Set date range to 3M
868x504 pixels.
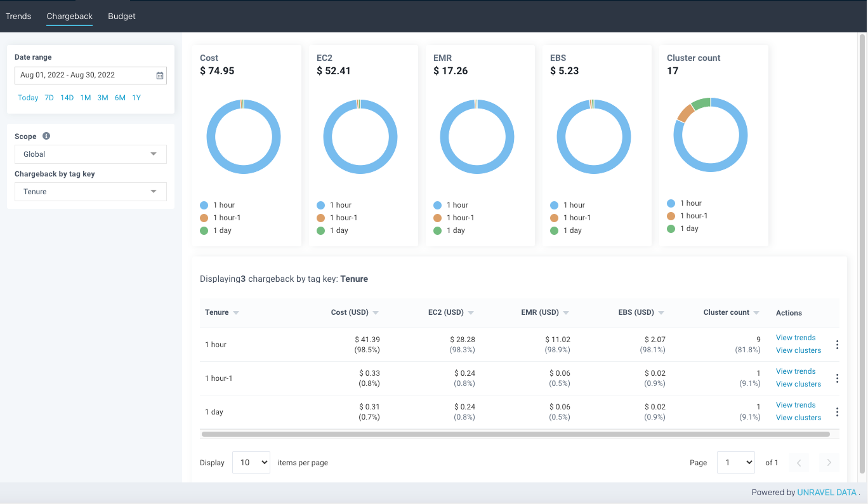pyautogui.click(x=103, y=98)
